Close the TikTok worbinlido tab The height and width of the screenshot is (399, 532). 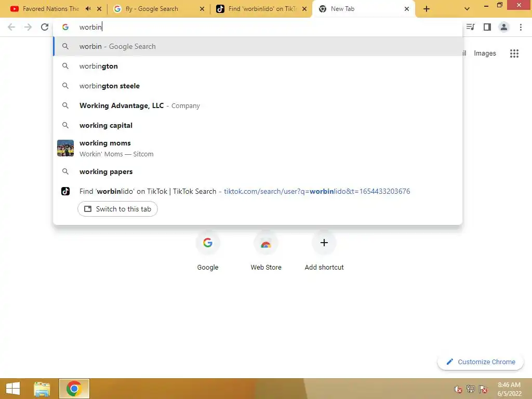[304, 9]
